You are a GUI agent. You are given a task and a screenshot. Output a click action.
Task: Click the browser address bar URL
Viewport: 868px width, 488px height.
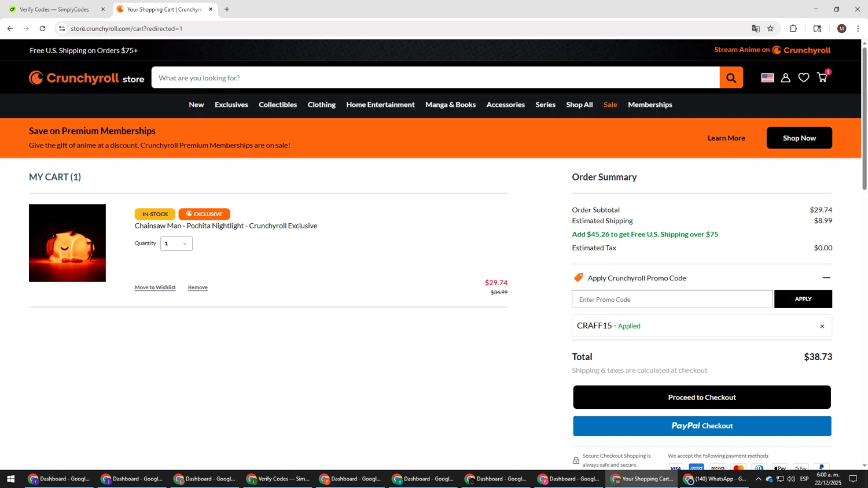point(126,28)
